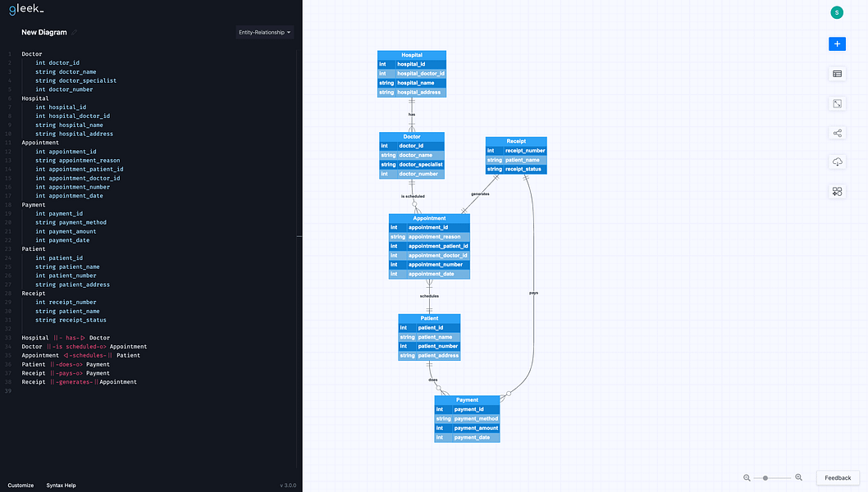
Task: Open the templates shapes icon
Action: click(x=837, y=191)
